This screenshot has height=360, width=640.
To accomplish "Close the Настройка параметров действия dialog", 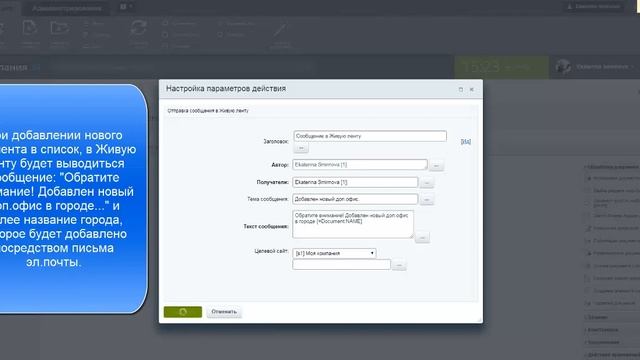I will [x=472, y=89].
